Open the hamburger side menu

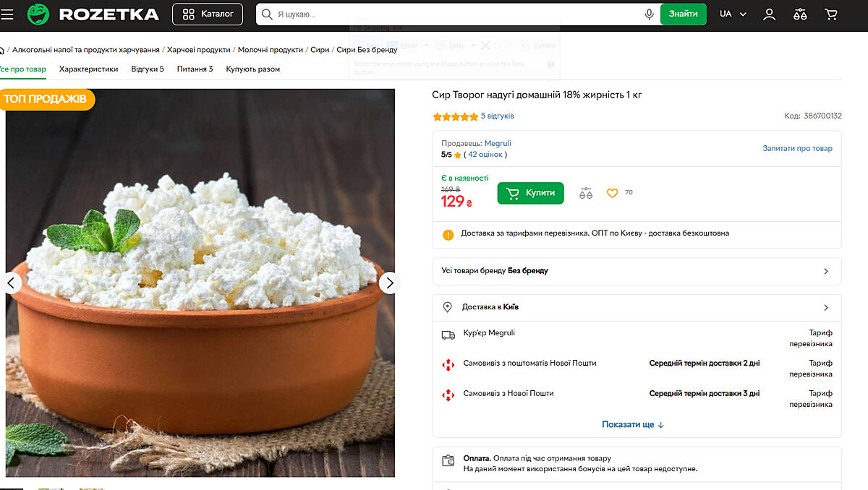click(x=7, y=14)
